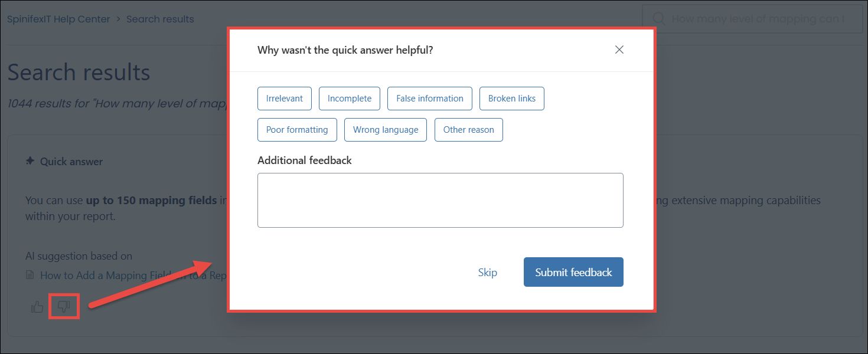The width and height of the screenshot is (868, 354).
Task: Click the Quick answer sparkle icon
Action: (30, 161)
